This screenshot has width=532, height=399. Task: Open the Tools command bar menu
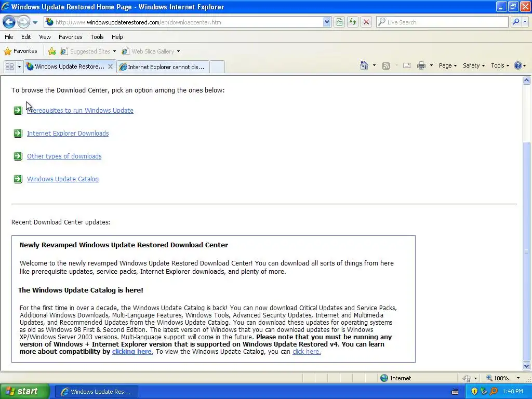500,65
